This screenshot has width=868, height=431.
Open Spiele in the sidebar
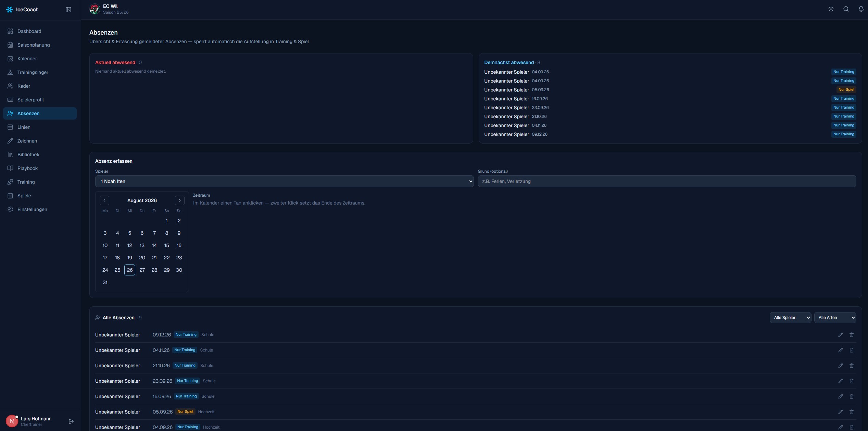point(40,196)
